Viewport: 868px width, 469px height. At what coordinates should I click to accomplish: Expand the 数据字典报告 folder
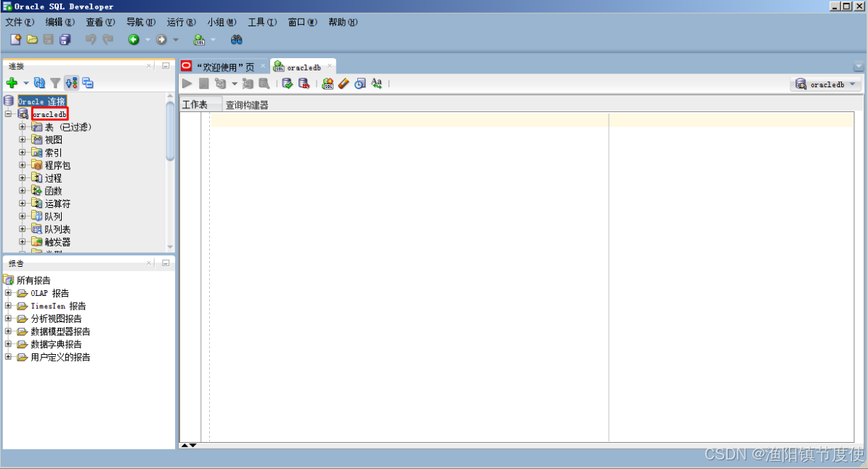click(x=8, y=343)
